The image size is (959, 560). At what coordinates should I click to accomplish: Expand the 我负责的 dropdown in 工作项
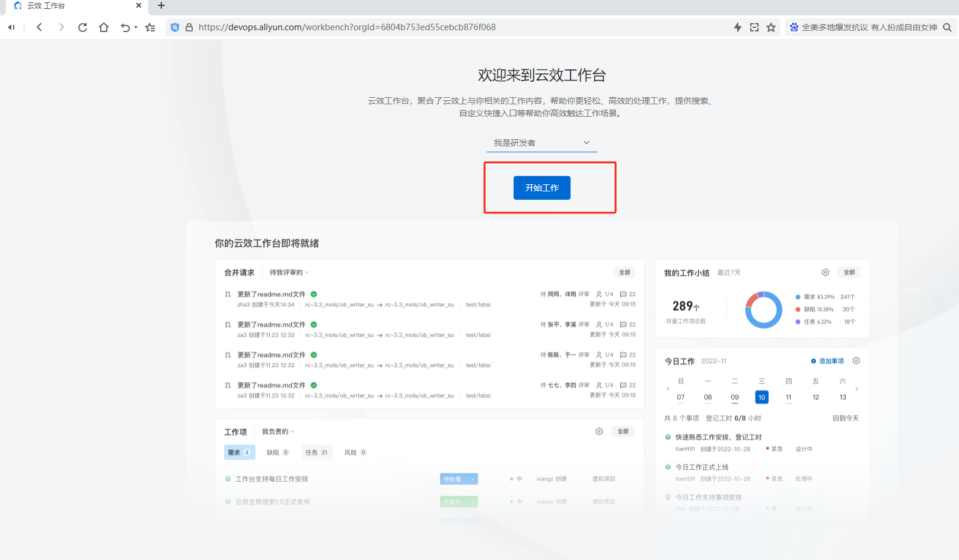pos(278,431)
